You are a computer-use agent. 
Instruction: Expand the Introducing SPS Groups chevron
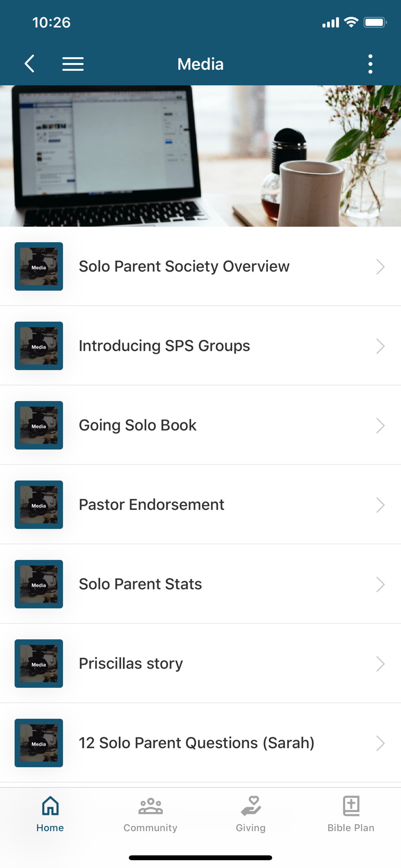click(380, 346)
